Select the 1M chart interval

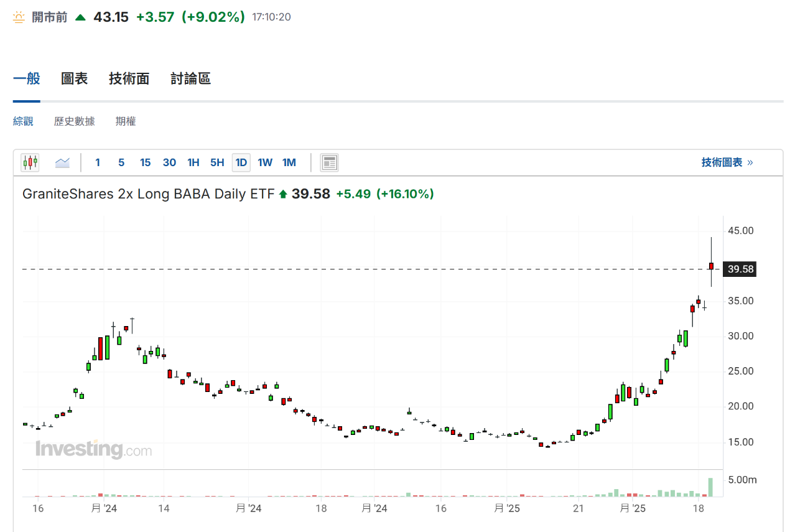289,163
